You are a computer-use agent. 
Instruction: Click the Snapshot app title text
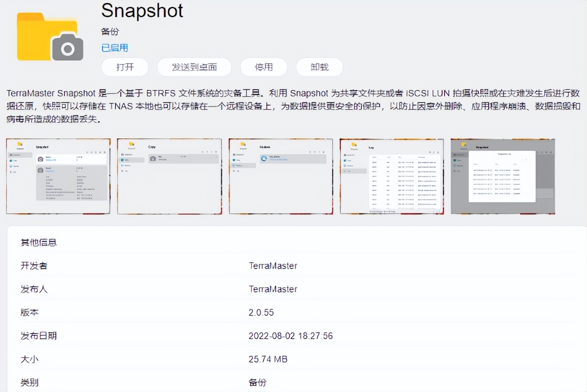142,11
